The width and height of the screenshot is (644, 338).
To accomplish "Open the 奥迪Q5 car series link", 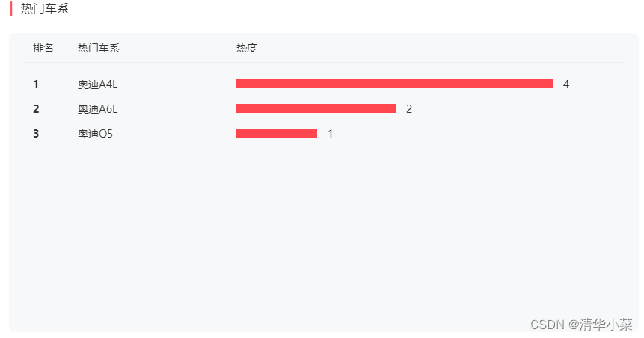I will [x=95, y=134].
